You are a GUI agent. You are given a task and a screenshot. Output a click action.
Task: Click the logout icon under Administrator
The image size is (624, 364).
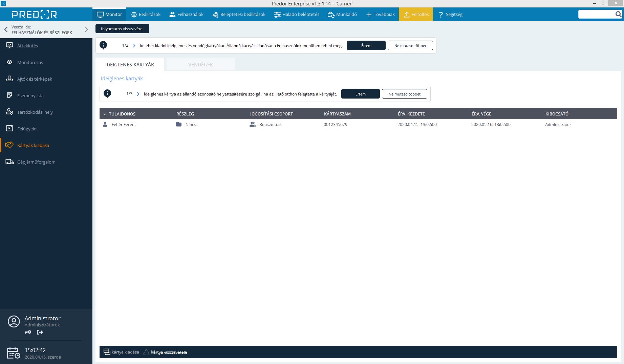click(x=40, y=332)
